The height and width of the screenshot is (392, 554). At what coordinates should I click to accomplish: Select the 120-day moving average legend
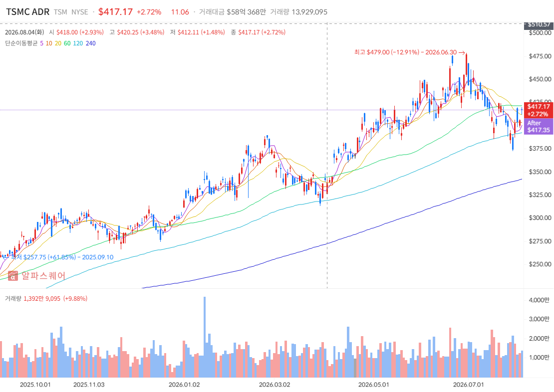click(x=78, y=43)
